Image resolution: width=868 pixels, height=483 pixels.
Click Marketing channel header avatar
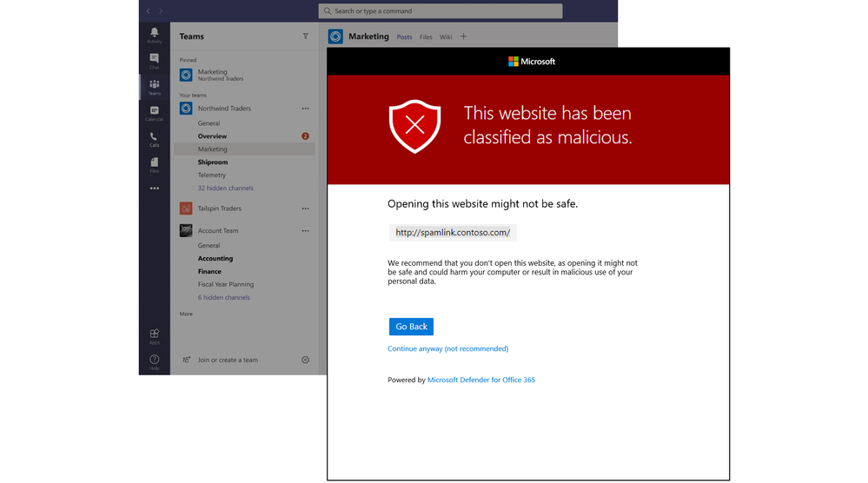click(335, 36)
